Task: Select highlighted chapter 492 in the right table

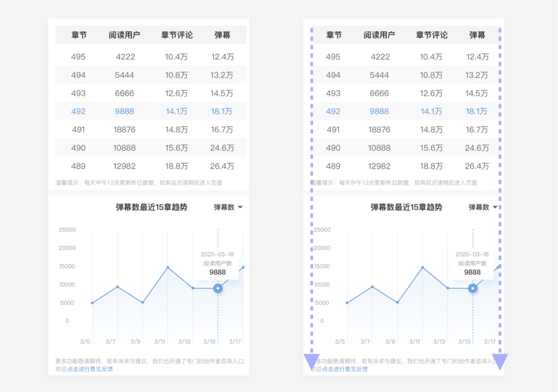Action: (333, 112)
